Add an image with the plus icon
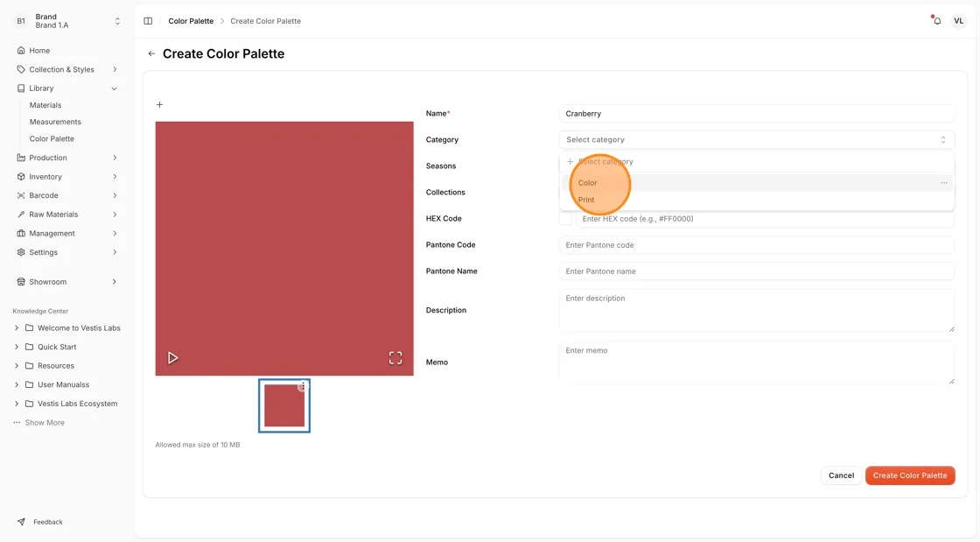Viewport: 980px width, 542px height. coord(159,104)
